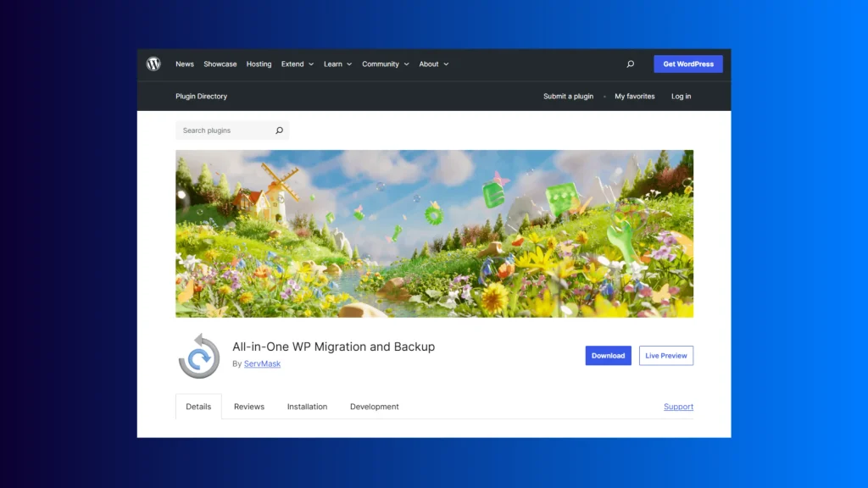Expand the Extend dropdown menu
This screenshot has width=868, height=488.
(298, 64)
